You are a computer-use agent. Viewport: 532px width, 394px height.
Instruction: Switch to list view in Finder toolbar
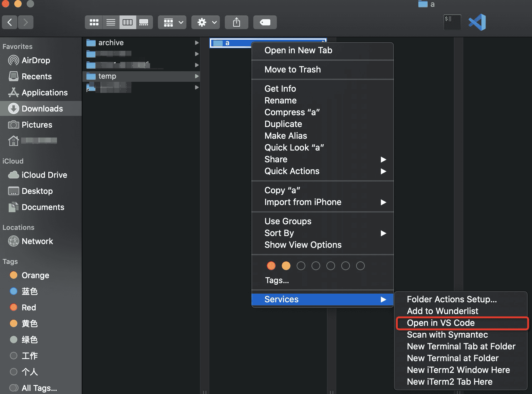click(x=111, y=22)
